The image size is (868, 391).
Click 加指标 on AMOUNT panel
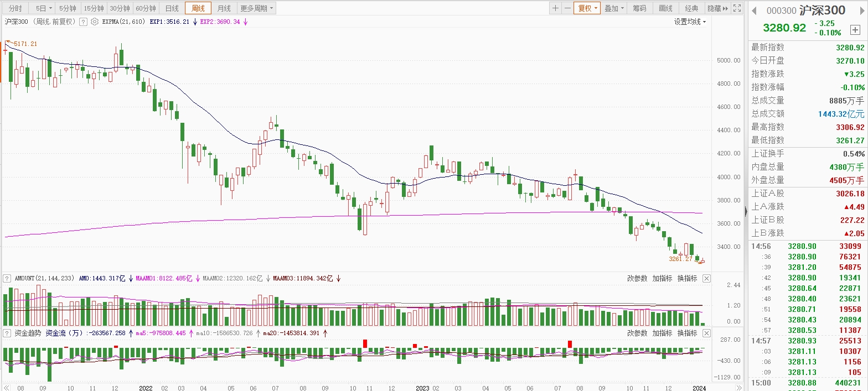tap(662, 278)
